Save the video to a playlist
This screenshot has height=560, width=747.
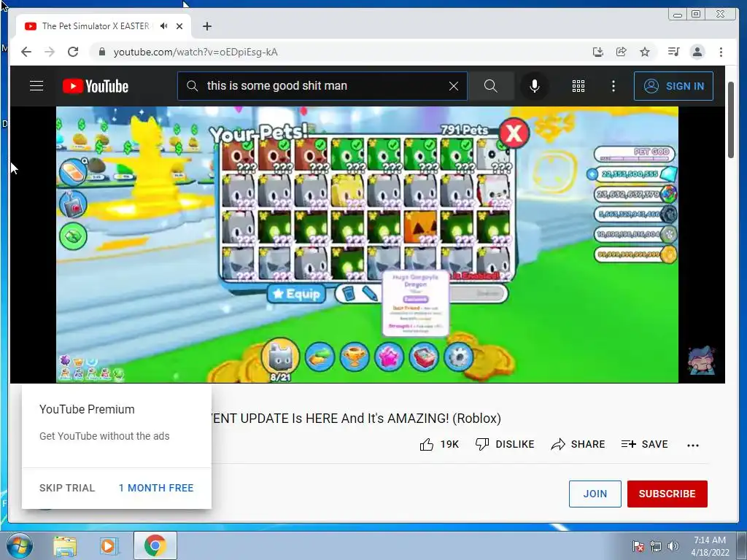tap(645, 444)
